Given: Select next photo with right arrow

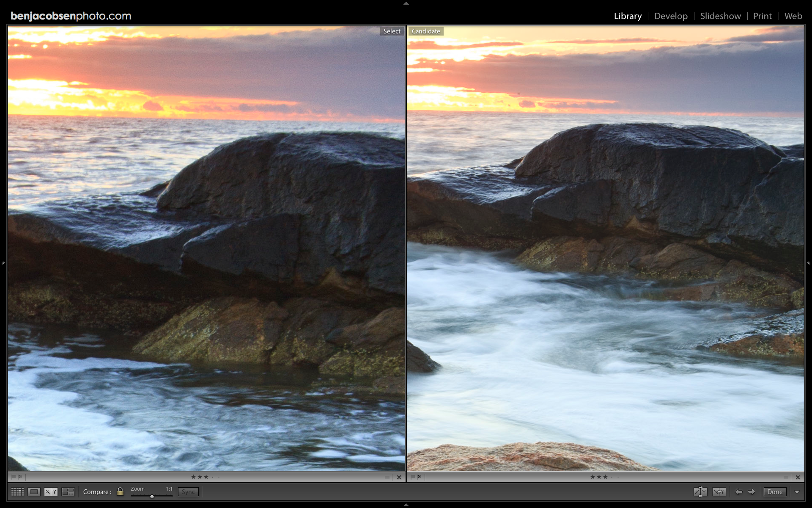Looking at the screenshot, I should tap(752, 491).
